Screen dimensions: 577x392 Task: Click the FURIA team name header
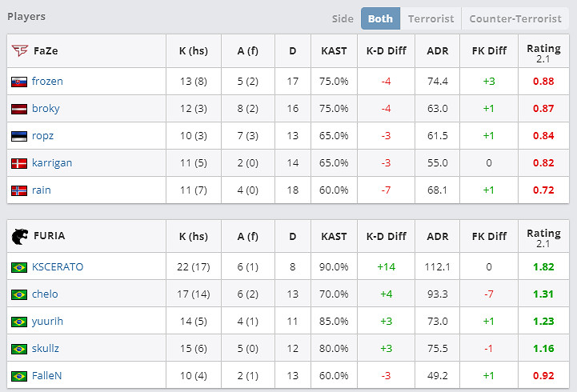[49, 236]
